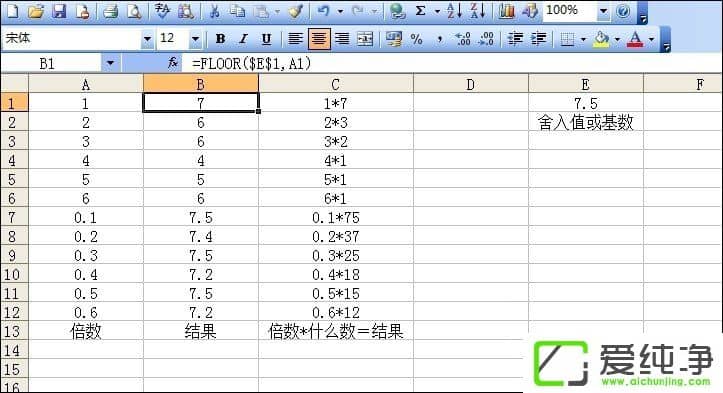The image size is (723, 393).
Task: Open a file with the folder icon
Action: pos(36,11)
